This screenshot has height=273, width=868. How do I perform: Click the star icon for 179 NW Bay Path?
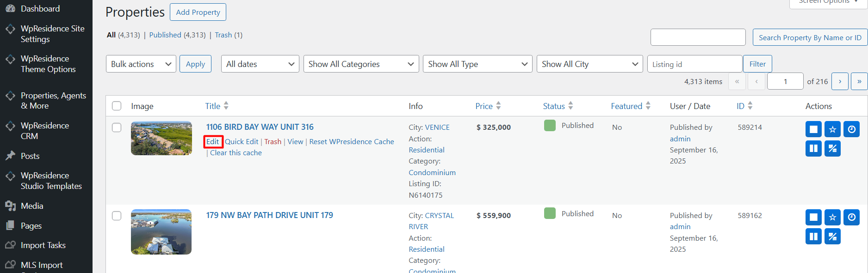tap(832, 217)
